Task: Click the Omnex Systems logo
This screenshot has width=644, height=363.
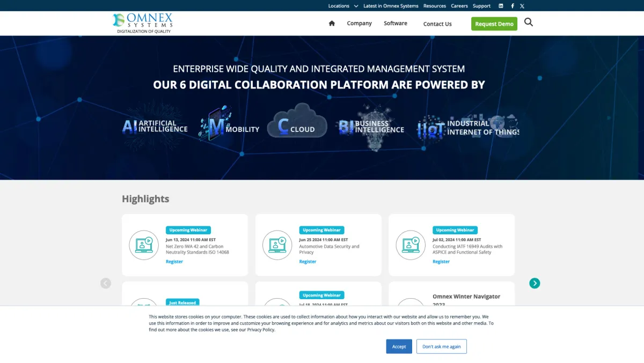Action: tap(143, 20)
